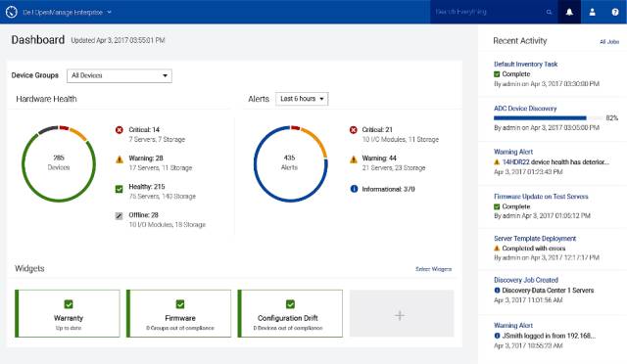Screen dimensions: 627x364
Task: Open the notifications bell icon
Action: [x=569, y=12]
